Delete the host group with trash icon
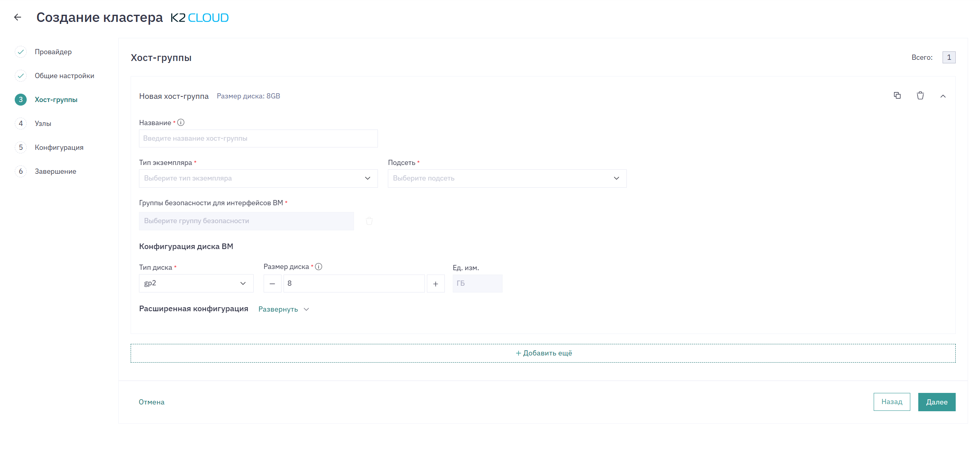 pyautogui.click(x=920, y=96)
